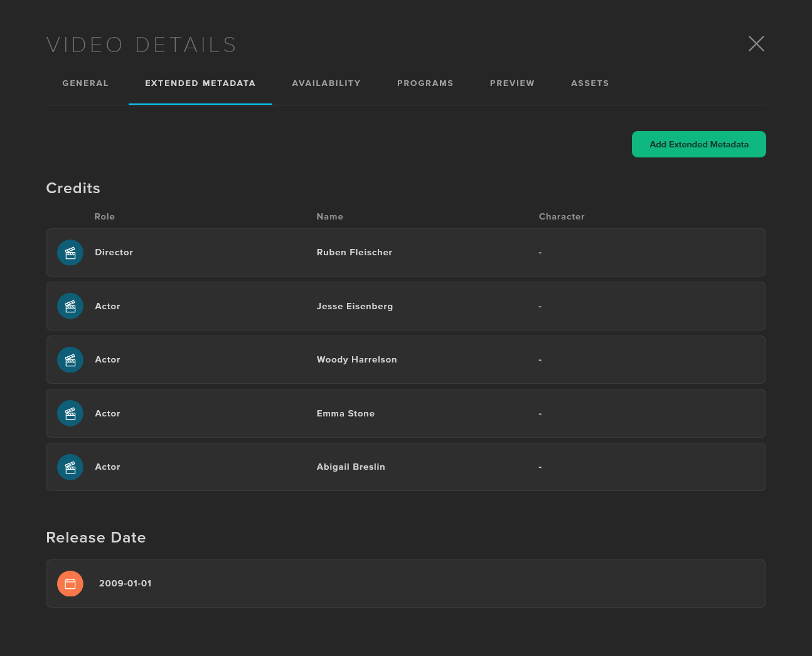Click the clapperboard icon for Abigail Breslin
Viewport: 812px width, 656px height.
(x=70, y=467)
